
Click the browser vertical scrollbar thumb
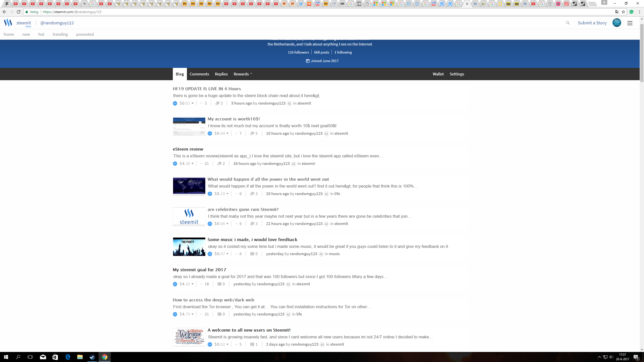(x=642, y=53)
